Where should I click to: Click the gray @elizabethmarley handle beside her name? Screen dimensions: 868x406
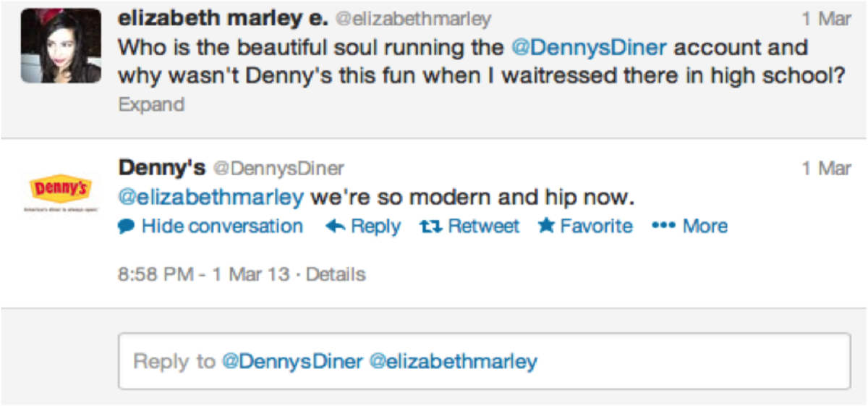coord(414,20)
